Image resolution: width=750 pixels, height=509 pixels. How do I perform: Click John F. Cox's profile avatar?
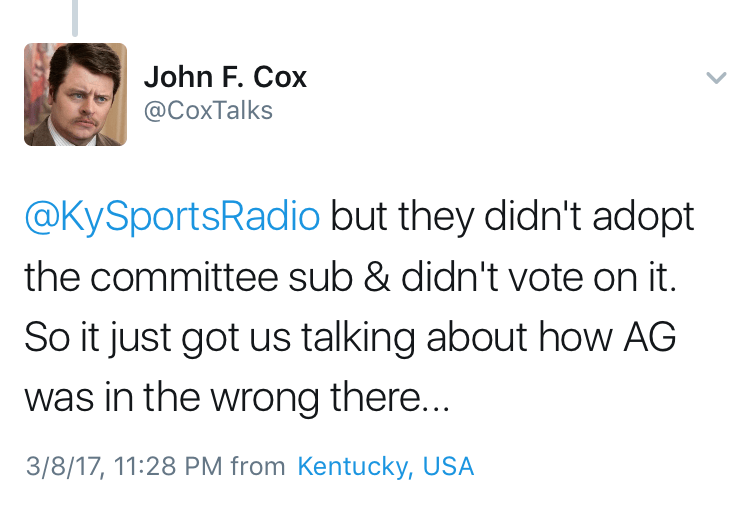pyautogui.click(x=75, y=95)
